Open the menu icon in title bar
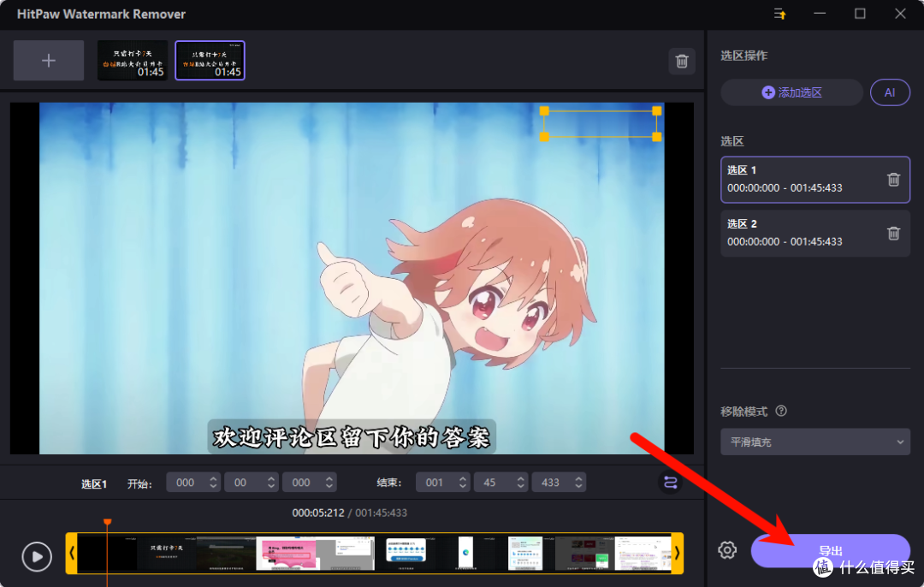Image resolution: width=924 pixels, height=587 pixels. (779, 14)
